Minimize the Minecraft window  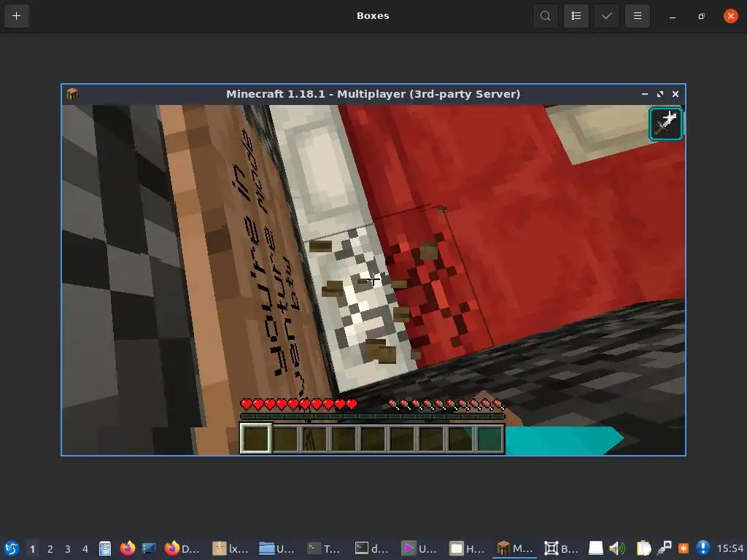click(645, 94)
